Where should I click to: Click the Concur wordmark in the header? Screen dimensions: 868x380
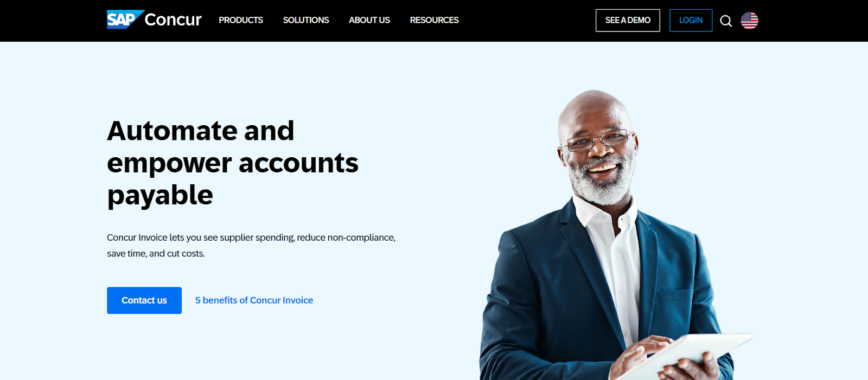(x=173, y=20)
